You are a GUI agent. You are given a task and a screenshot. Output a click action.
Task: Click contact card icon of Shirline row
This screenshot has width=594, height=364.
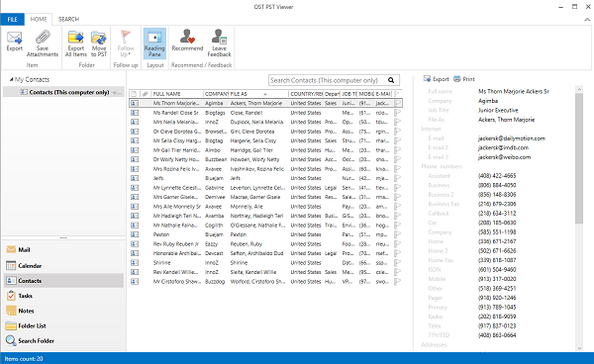point(135,262)
